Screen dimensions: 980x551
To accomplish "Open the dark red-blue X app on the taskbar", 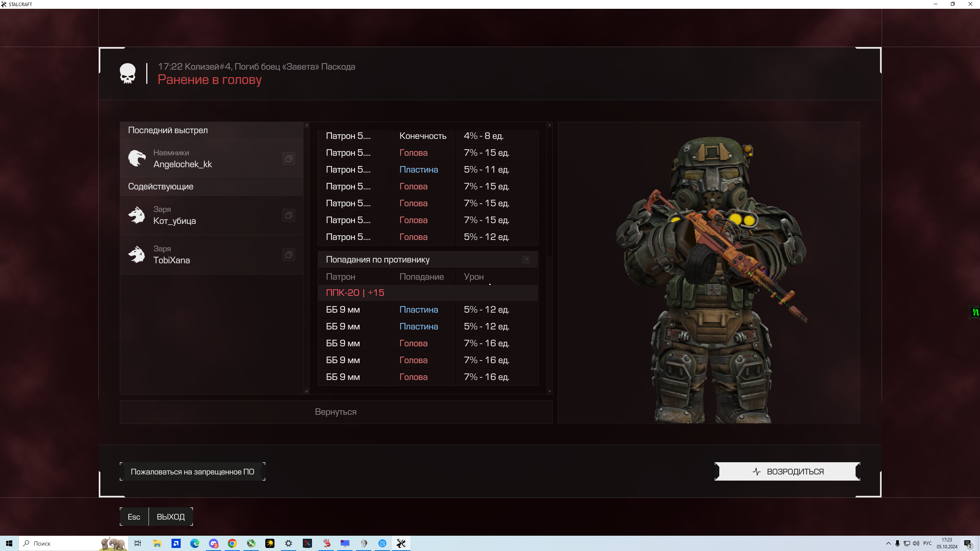I will click(307, 543).
